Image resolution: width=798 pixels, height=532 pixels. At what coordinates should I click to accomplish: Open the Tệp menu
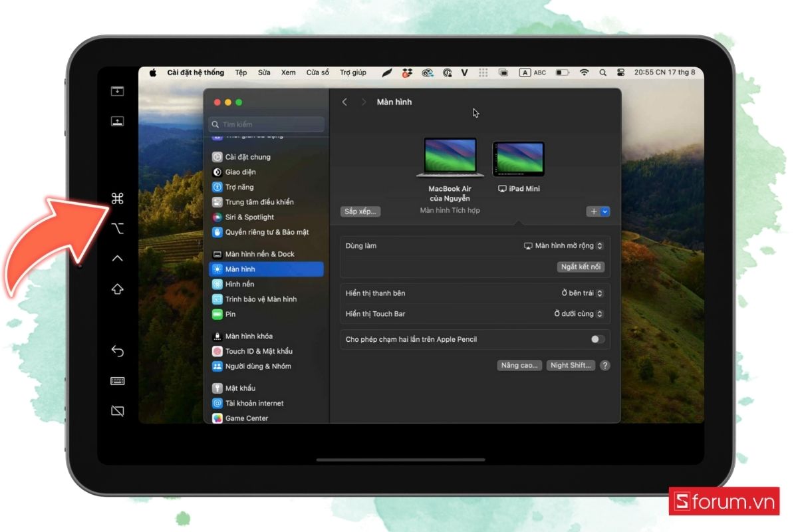[241, 72]
